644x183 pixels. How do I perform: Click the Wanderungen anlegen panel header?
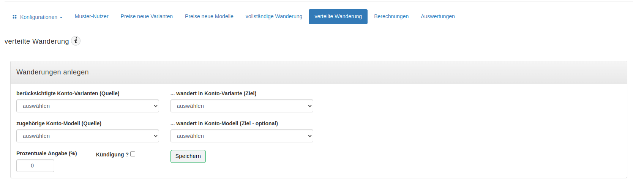pyautogui.click(x=319, y=73)
